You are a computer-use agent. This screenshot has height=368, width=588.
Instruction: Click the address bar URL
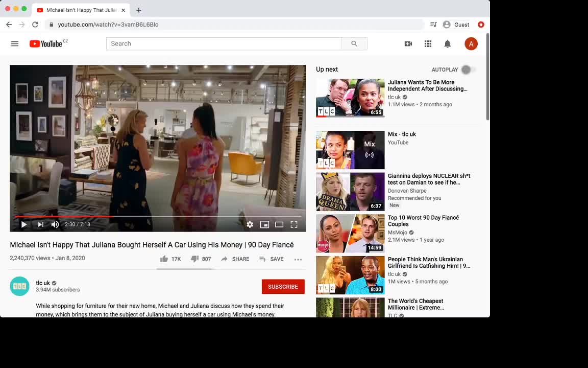coord(108,25)
